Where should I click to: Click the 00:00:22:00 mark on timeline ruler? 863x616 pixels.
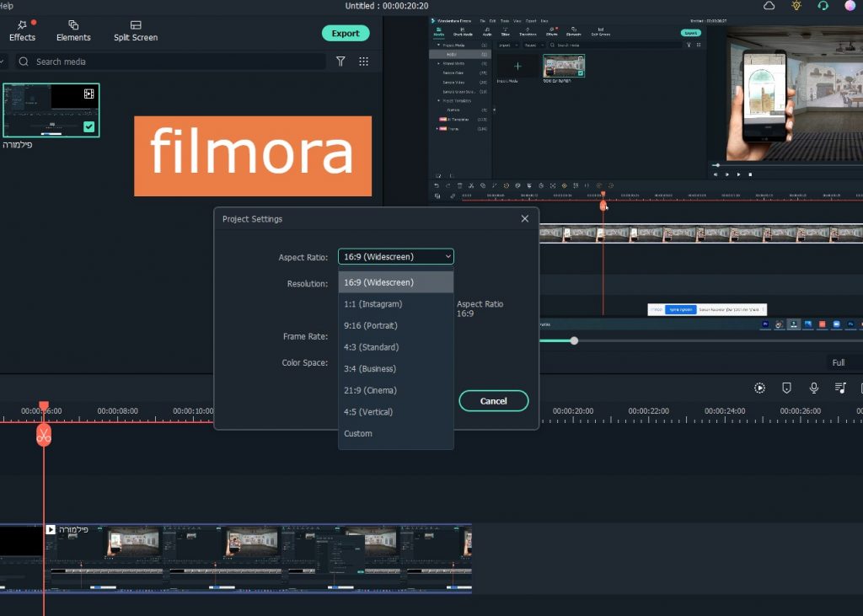[648, 410]
